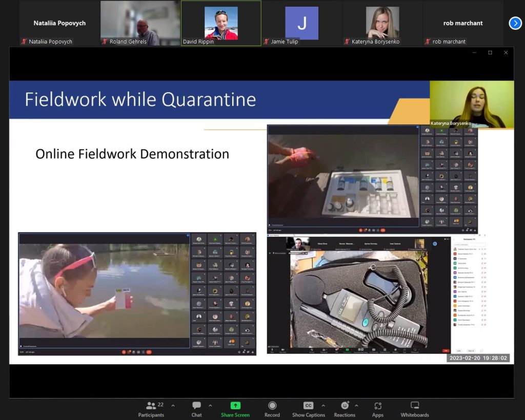This screenshot has height=420, width=525.
Task: Open Whiteboards from the meeting toolbar
Action: pyautogui.click(x=414, y=409)
